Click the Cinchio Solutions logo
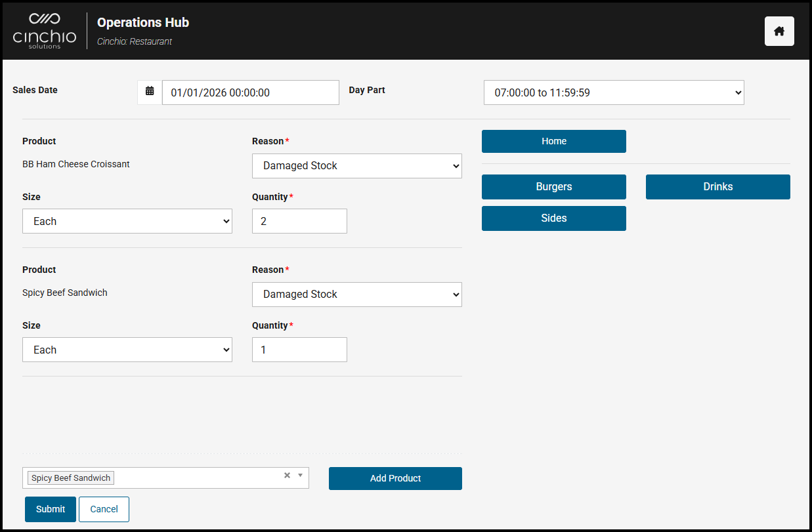Screen dimensions: 812x532 (x=45, y=31)
